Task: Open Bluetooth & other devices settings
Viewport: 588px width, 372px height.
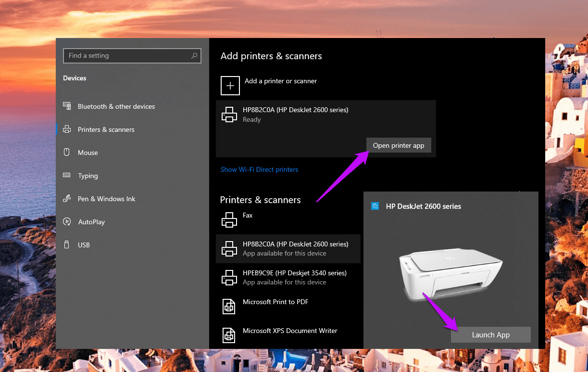Action: 116,106
